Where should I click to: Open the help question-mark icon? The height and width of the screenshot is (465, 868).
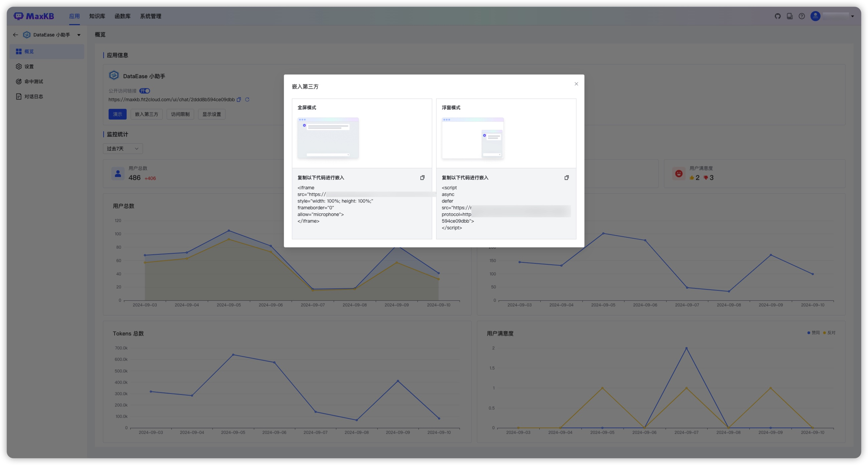point(802,16)
